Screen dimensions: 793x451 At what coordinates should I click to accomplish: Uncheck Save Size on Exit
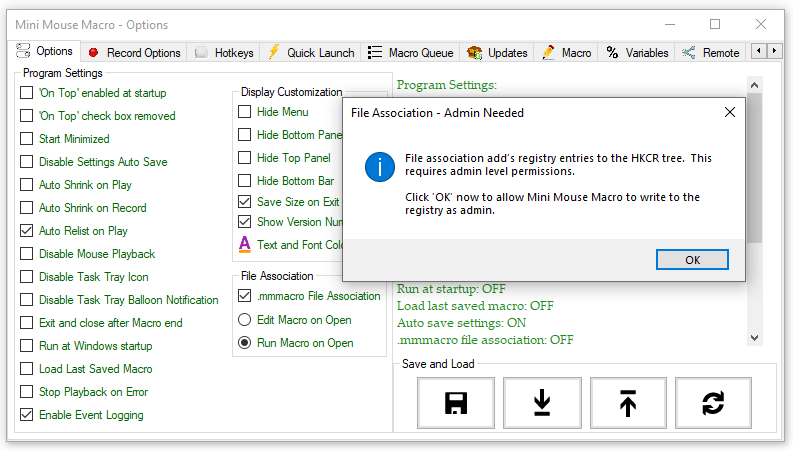click(245, 202)
